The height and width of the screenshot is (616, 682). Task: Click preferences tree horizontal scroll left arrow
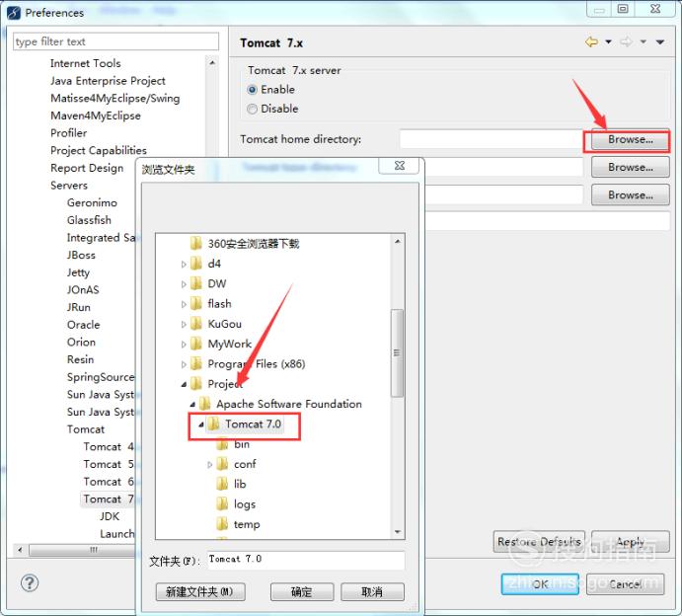(20, 550)
